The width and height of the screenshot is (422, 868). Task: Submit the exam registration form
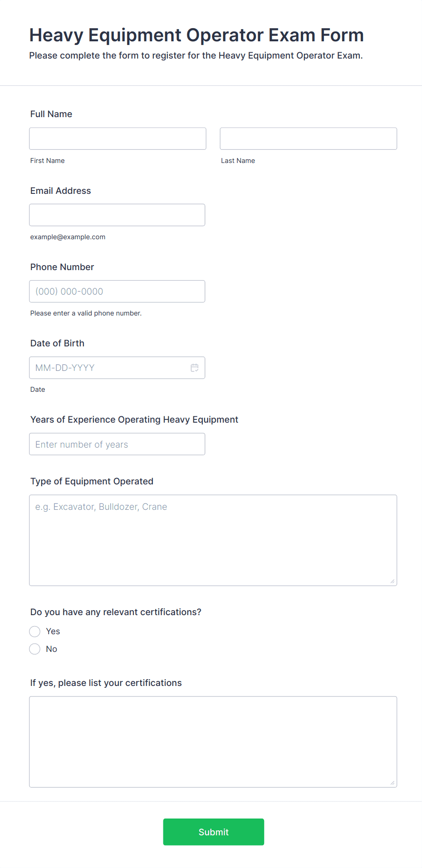point(213,832)
